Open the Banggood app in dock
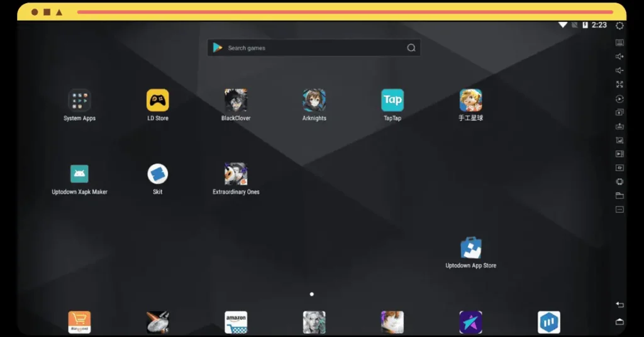This screenshot has height=337, width=644. (x=79, y=322)
